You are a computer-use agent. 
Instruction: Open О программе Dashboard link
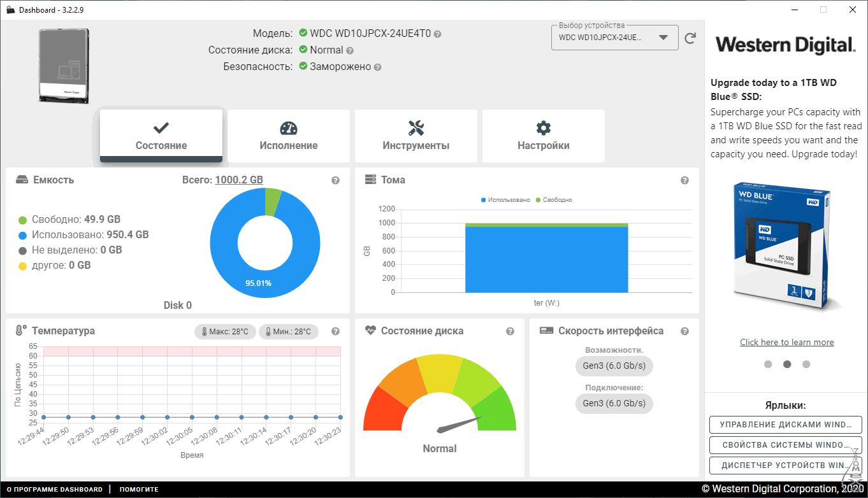(54, 490)
